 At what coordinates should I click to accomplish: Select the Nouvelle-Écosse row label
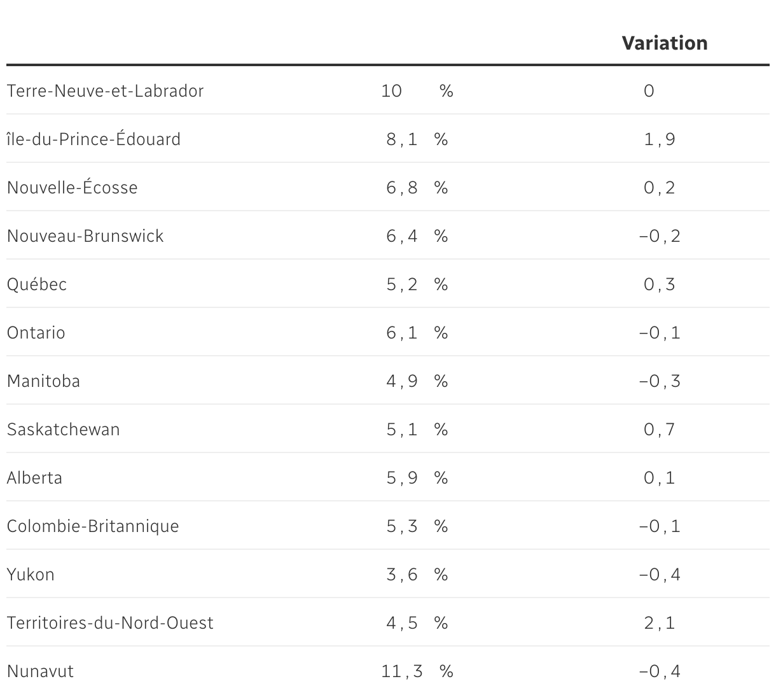pos(72,188)
